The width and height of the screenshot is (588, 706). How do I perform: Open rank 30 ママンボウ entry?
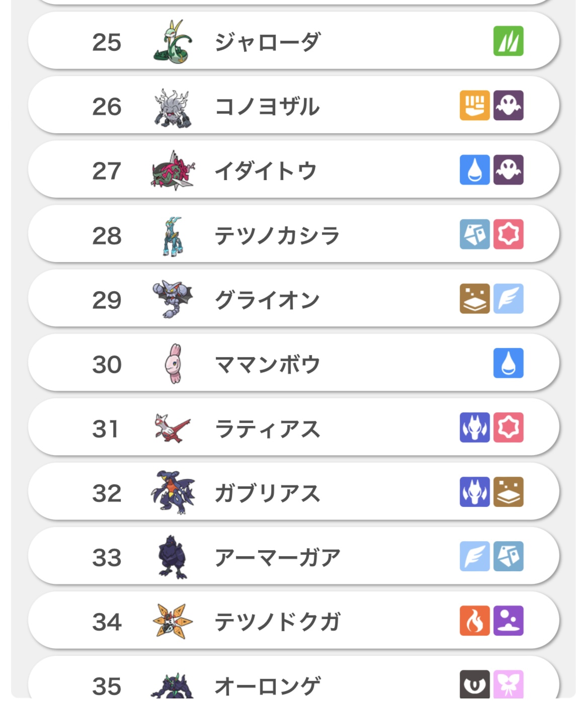coord(293,363)
